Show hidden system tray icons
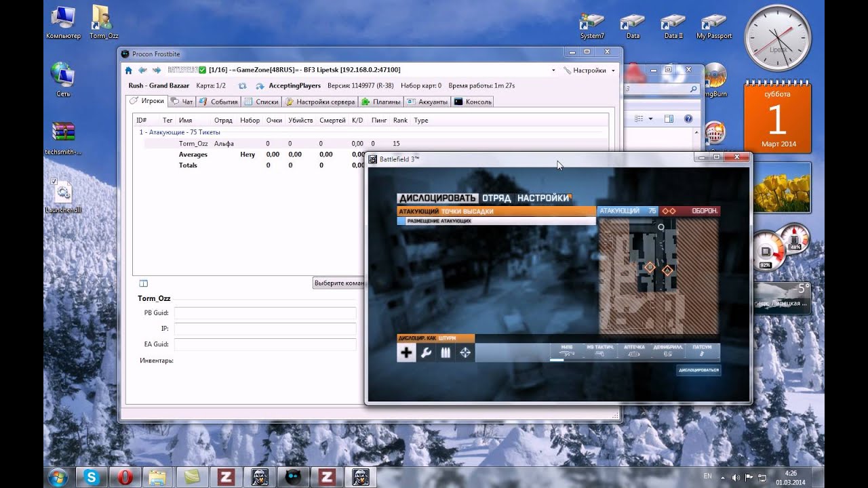 pos(724,478)
